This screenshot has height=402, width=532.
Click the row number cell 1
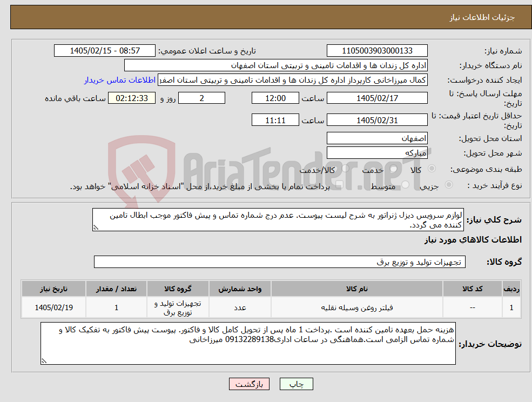[x=511, y=307]
